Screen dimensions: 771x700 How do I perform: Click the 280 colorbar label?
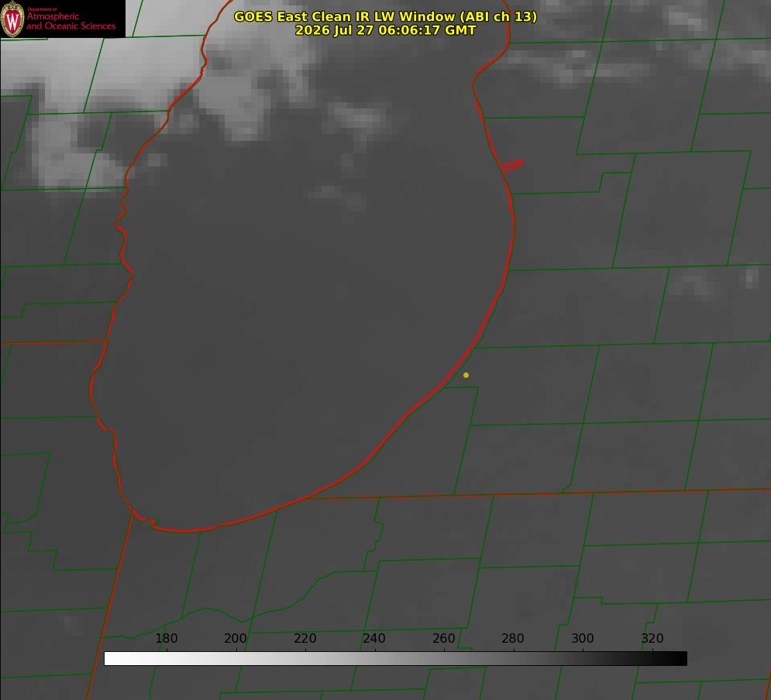[x=513, y=638]
